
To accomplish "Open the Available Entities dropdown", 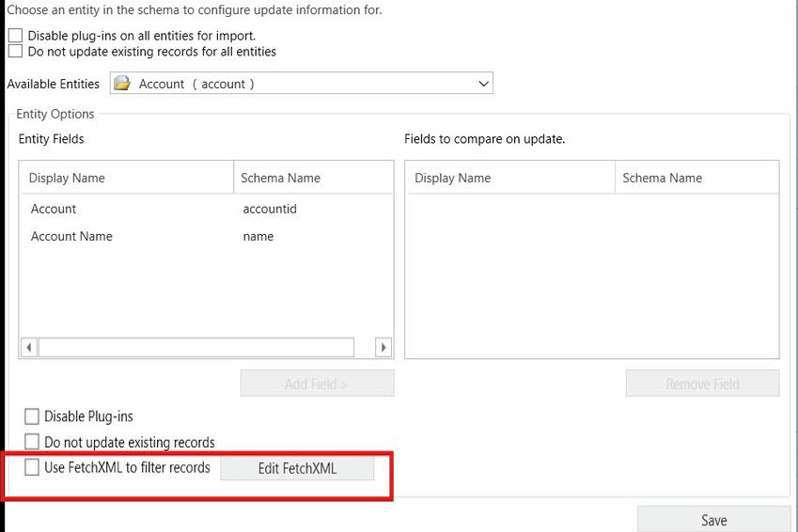I will coord(483,84).
